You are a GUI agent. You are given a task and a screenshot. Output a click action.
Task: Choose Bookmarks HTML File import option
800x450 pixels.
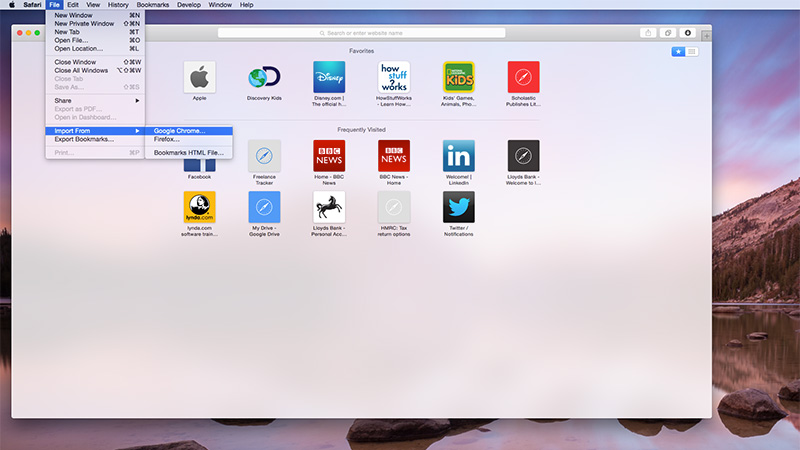pos(189,153)
